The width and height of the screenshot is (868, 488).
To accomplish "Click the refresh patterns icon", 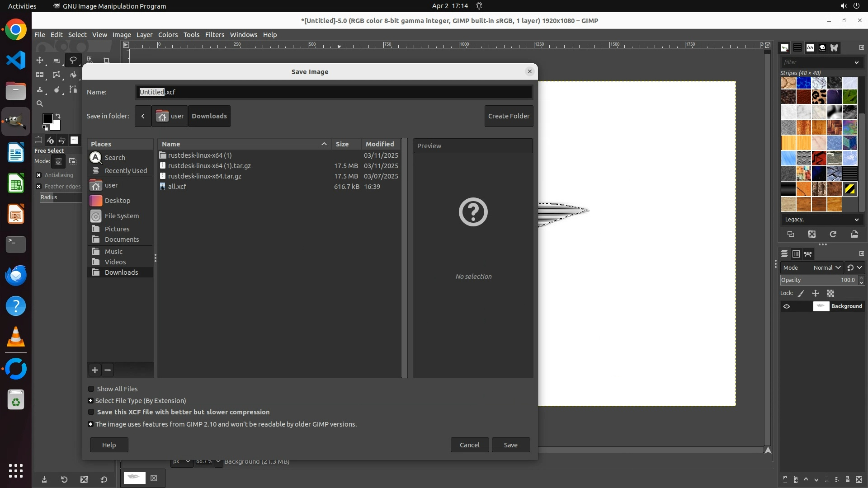I will (x=833, y=234).
